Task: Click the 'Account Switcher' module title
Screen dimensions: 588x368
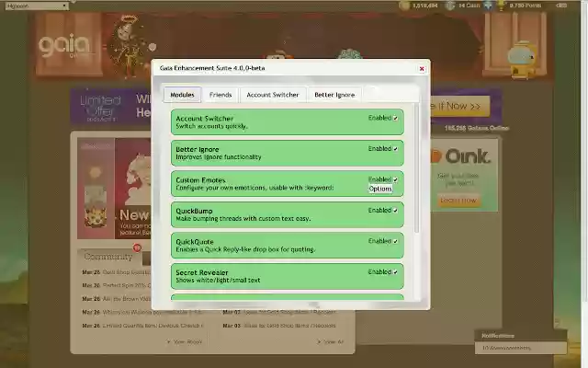Action: tap(204, 119)
